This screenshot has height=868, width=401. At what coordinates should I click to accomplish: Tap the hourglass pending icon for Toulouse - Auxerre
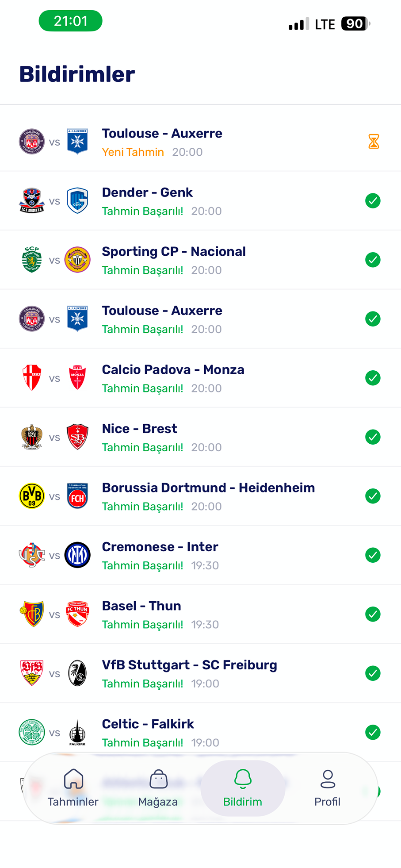(374, 142)
